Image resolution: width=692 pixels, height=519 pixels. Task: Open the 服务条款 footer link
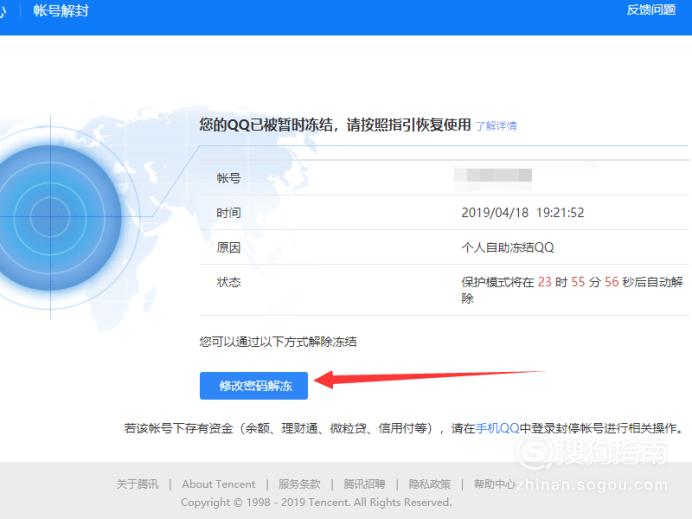299,484
